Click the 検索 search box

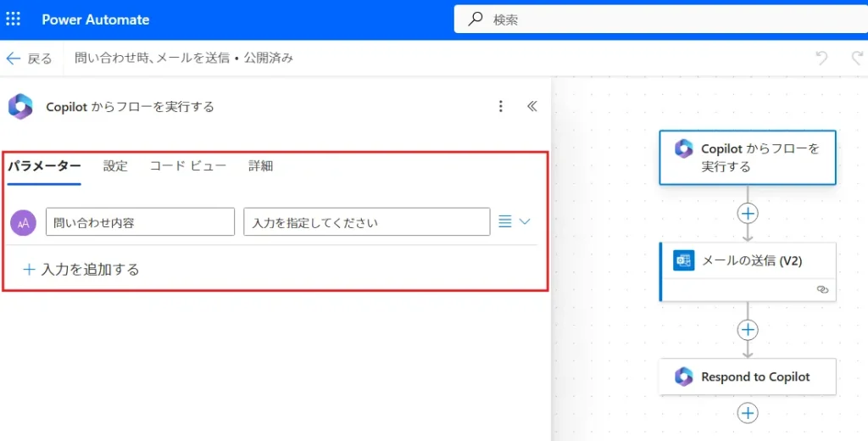(x=661, y=19)
